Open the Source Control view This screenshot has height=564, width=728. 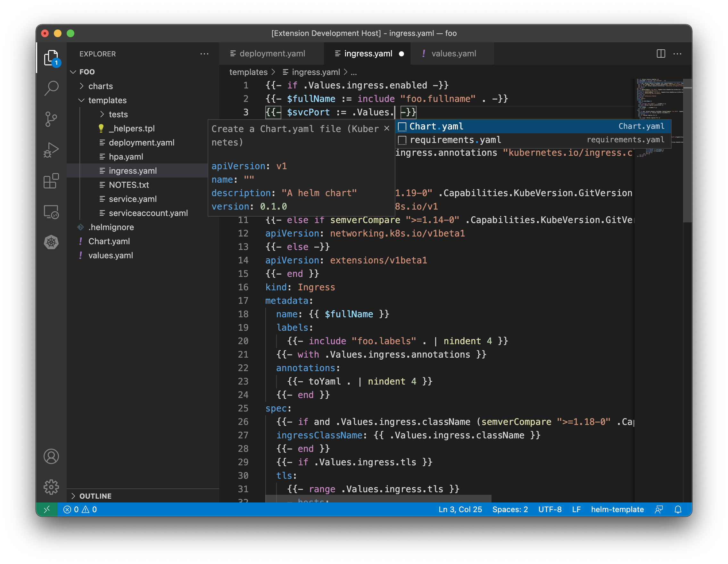51,119
